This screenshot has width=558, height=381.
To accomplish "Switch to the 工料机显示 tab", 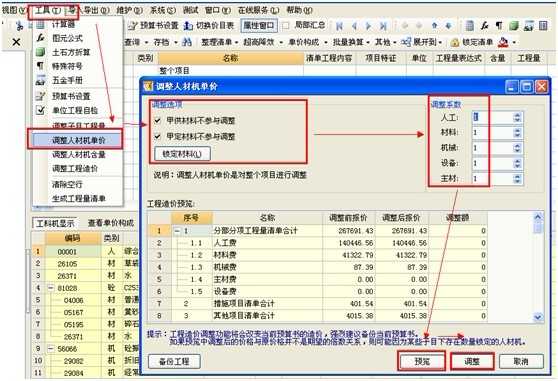I will coord(55,223).
